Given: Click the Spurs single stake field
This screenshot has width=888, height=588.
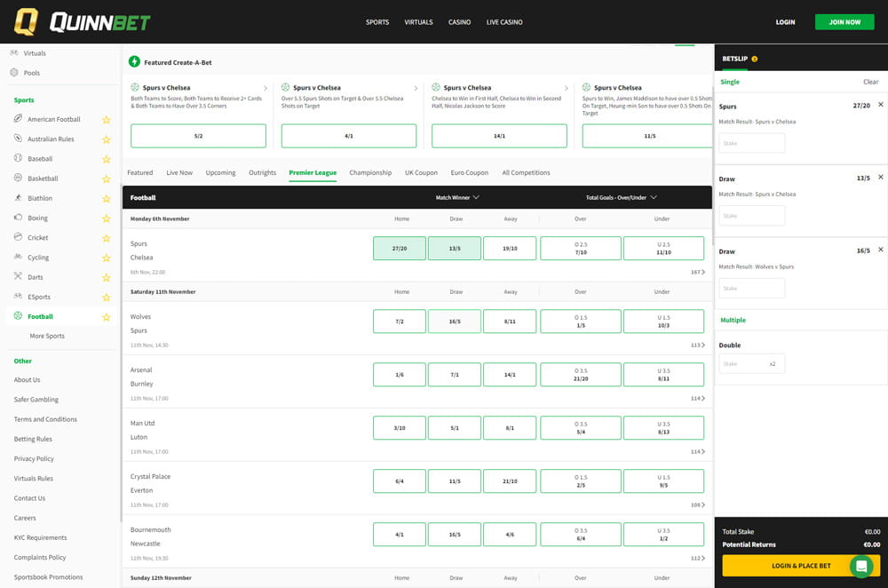Looking at the screenshot, I should [752, 143].
